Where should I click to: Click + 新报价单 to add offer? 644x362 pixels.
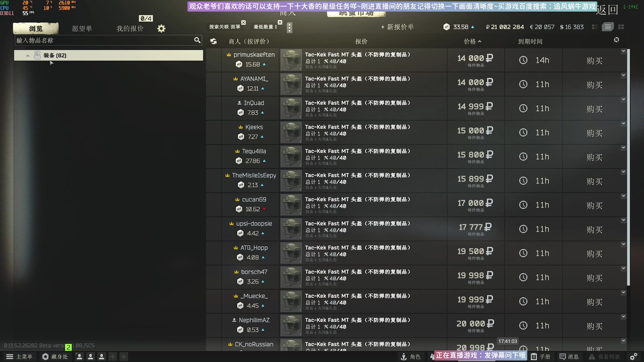(397, 27)
